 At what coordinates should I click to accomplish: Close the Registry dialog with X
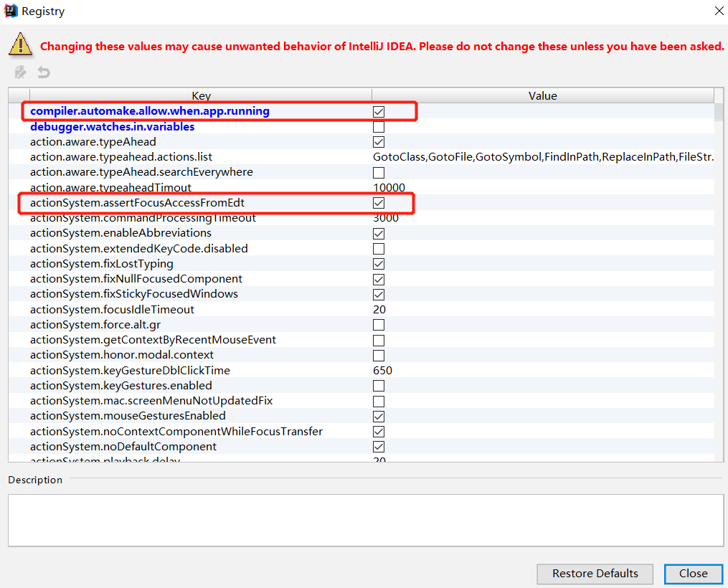pos(719,11)
